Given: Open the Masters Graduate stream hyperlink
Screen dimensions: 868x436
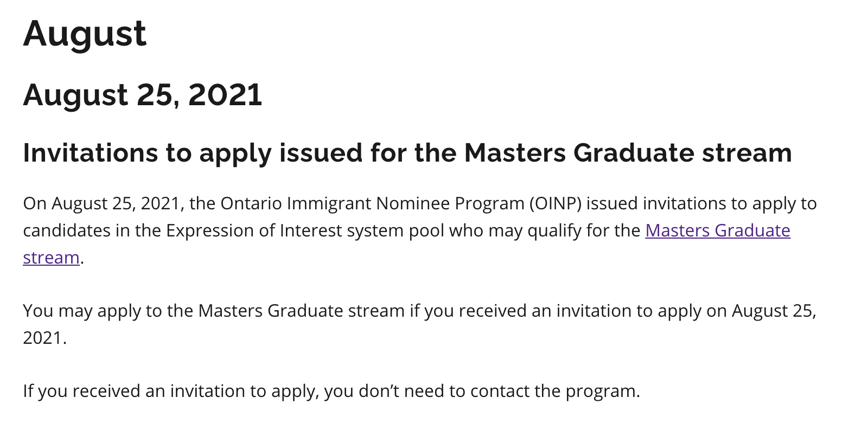Looking at the screenshot, I should click(x=717, y=230).
